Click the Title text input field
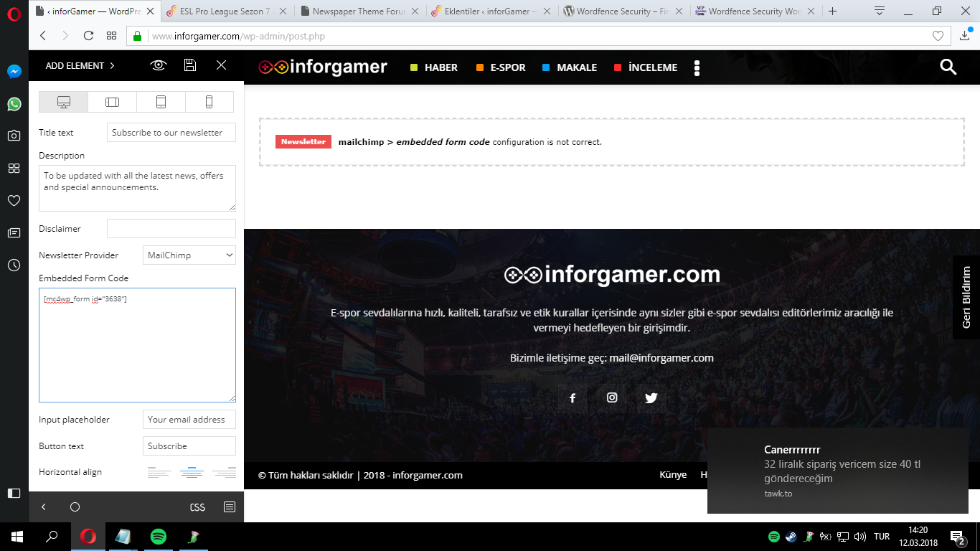Viewport: 980px width, 551px height. point(171,132)
